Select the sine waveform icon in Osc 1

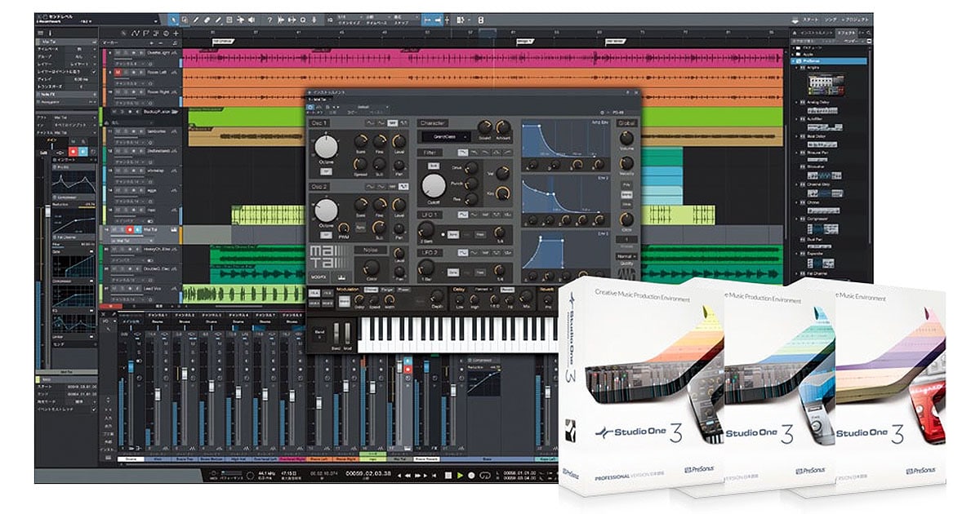click(x=370, y=122)
